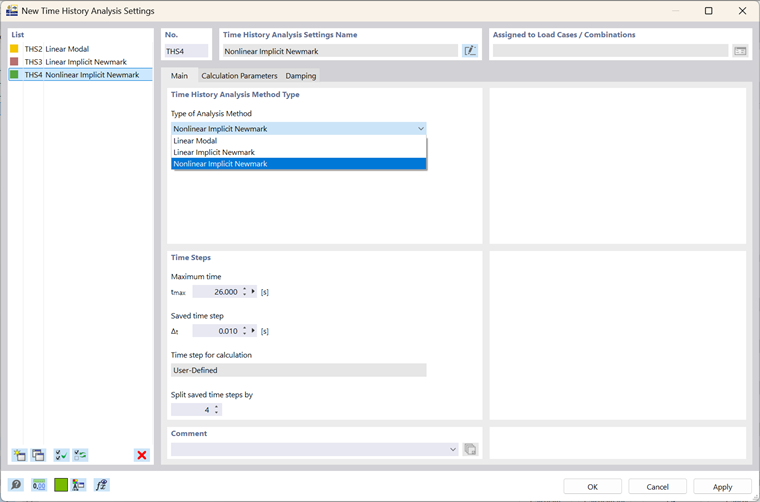Switch to the Damping tab
The height and width of the screenshot is (502, 760).
(x=301, y=76)
